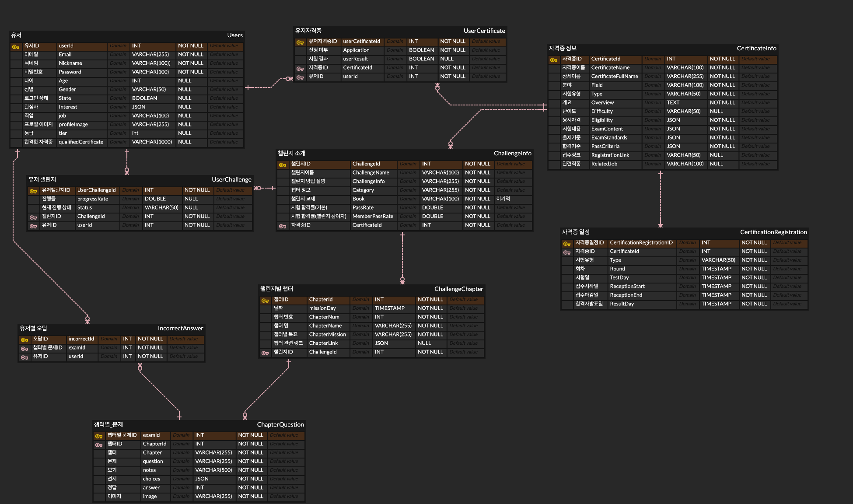The image size is (853, 504).
Task: Click primary key icon of CertificationRegistrationID row
Action: (567, 243)
